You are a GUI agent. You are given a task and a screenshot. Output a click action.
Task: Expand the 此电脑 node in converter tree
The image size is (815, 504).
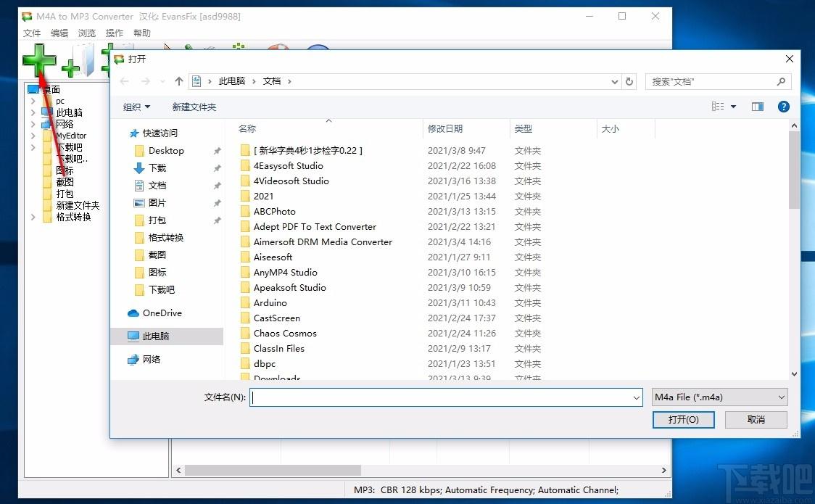point(33,112)
